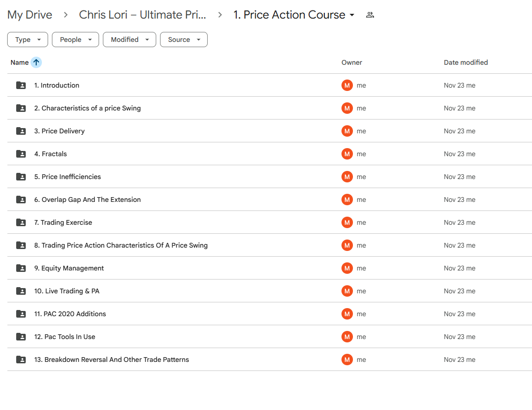Image resolution: width=532 pixels, height=410 pixels.
Task: Click the folder icon for 9. Equity Management
Action: (21, 269)
